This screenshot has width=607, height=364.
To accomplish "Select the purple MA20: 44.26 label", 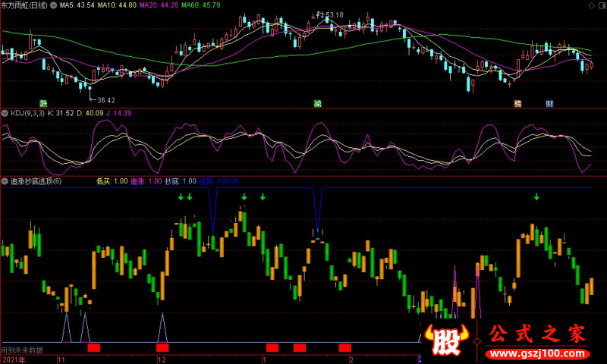I will tap(159, 5).
